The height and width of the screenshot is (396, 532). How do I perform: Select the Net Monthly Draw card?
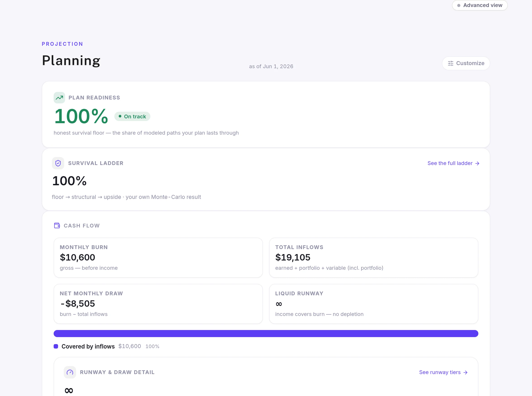coord(158,304)
